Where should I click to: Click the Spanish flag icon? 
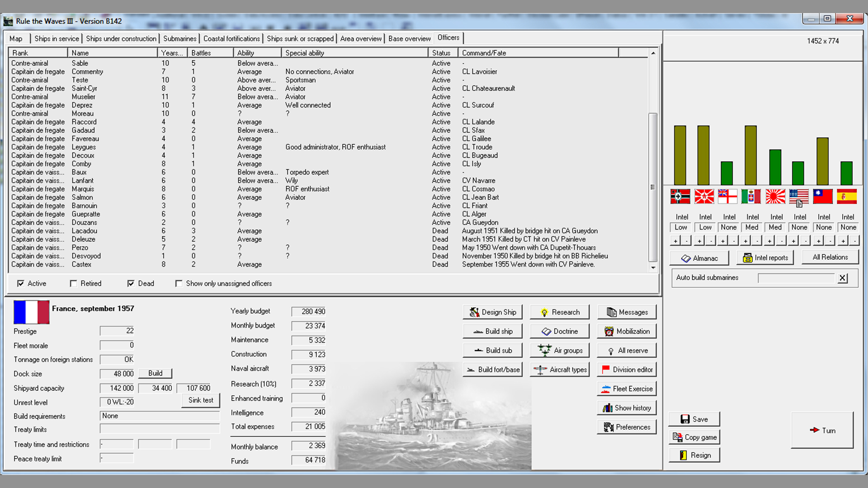[847, 197]
